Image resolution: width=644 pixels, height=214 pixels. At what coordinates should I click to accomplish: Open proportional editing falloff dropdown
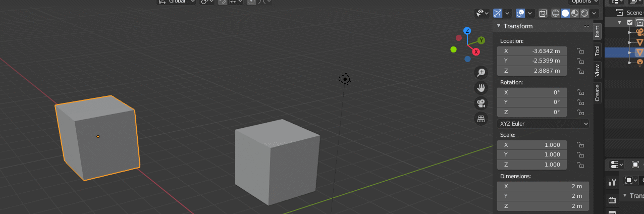click(x=264, y=2)
